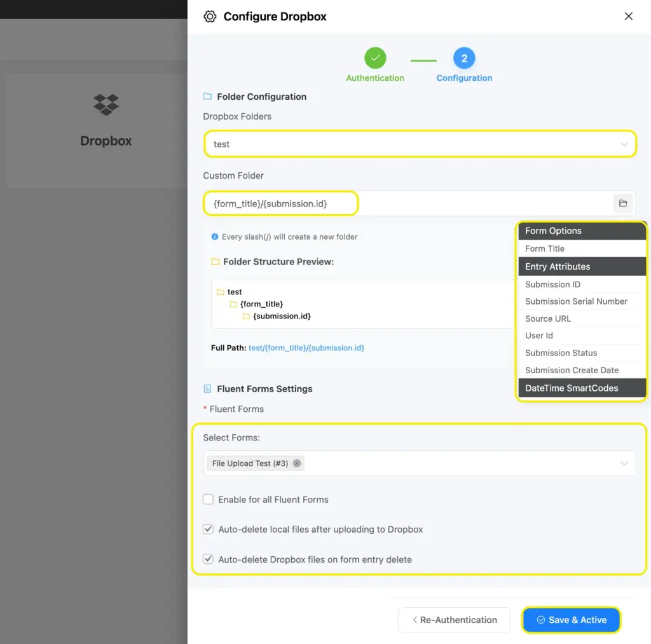Enable for all Fluent Forms
The width and height of the screenshot is (651, 644).
[x=208, y=500]
